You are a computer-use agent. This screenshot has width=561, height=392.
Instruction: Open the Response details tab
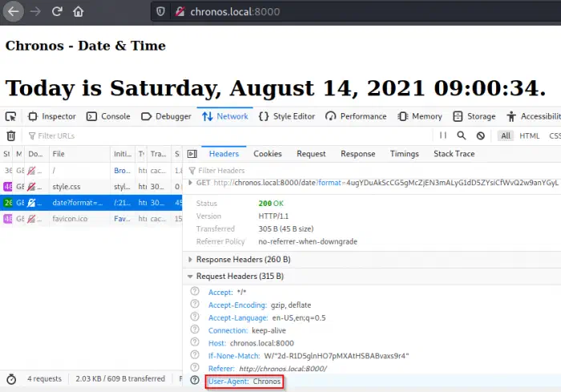tap(357, 154)
